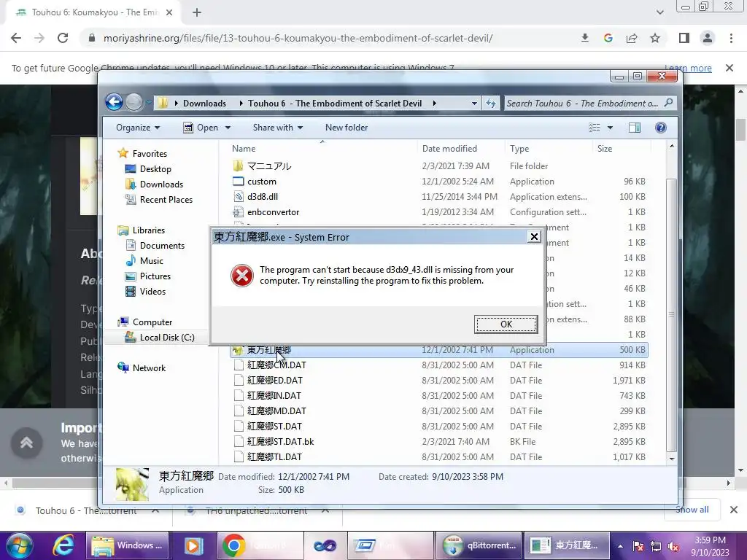This screenshot has width=747, height=560.
Task: Open view options dropdown arrow
Action: (610, 128)
